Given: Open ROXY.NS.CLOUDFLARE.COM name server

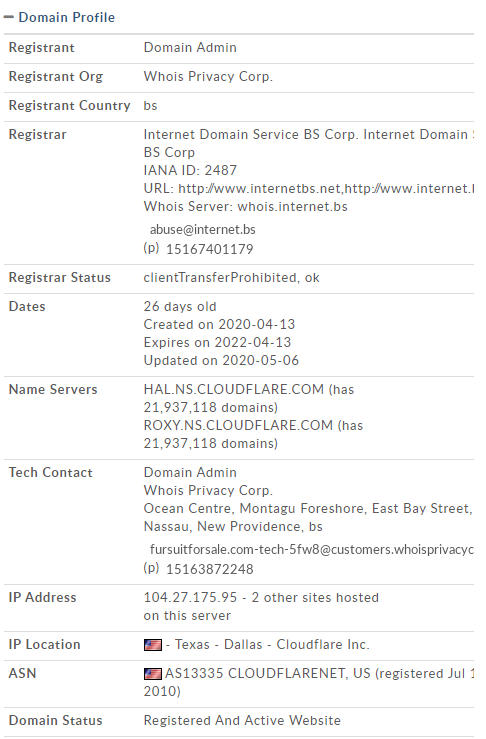Looking at the screenshot, I should point(238,425).
